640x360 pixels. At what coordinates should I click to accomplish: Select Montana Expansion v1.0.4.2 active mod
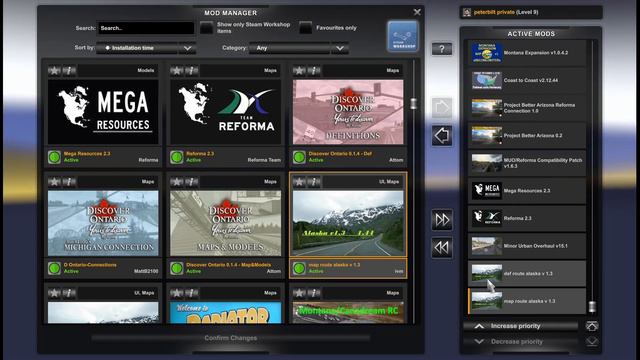point(527,53)
